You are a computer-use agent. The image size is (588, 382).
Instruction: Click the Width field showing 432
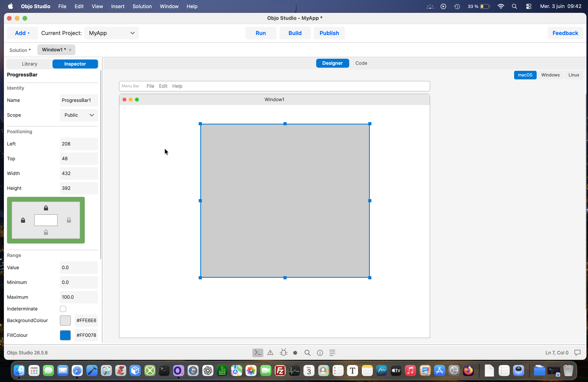[x=79, y=173]
